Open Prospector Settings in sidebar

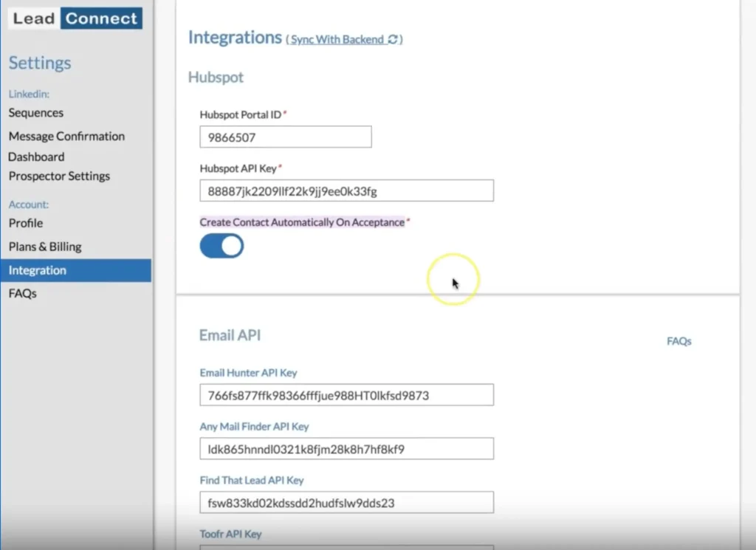tap(59, 176)
